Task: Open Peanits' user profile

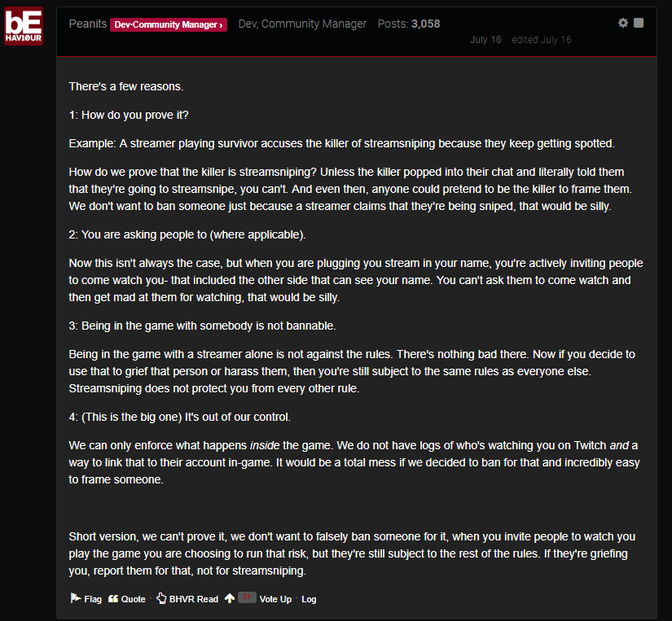Action: tap(87, 24)
